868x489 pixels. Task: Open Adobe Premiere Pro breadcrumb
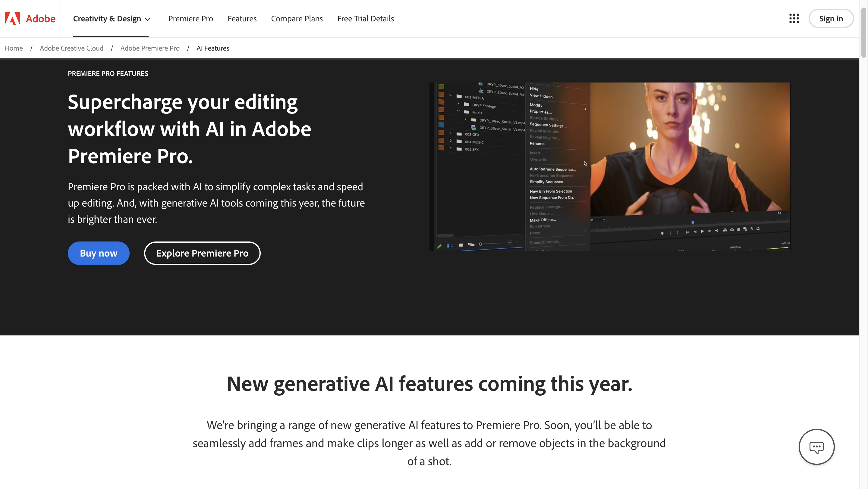150,48
